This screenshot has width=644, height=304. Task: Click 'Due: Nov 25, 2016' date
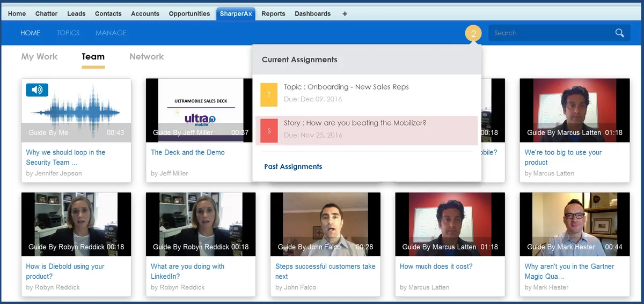tap(313, 135)
